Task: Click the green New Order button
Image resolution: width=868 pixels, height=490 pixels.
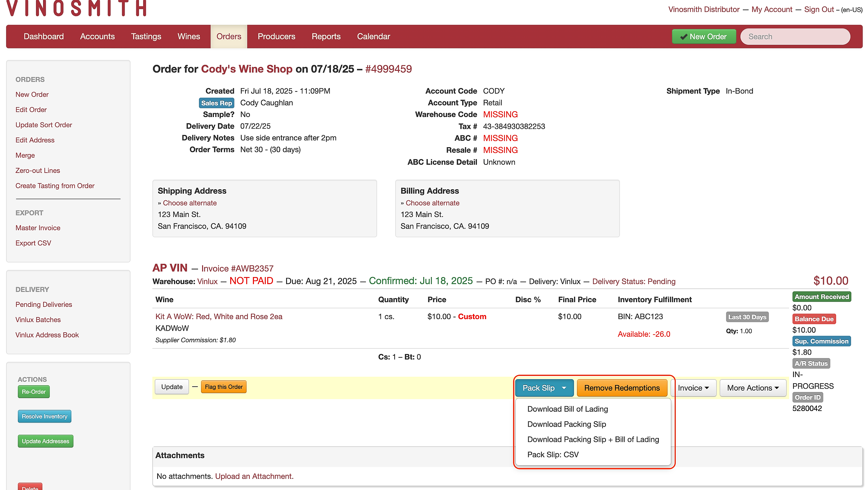Action: pos(704,36)
